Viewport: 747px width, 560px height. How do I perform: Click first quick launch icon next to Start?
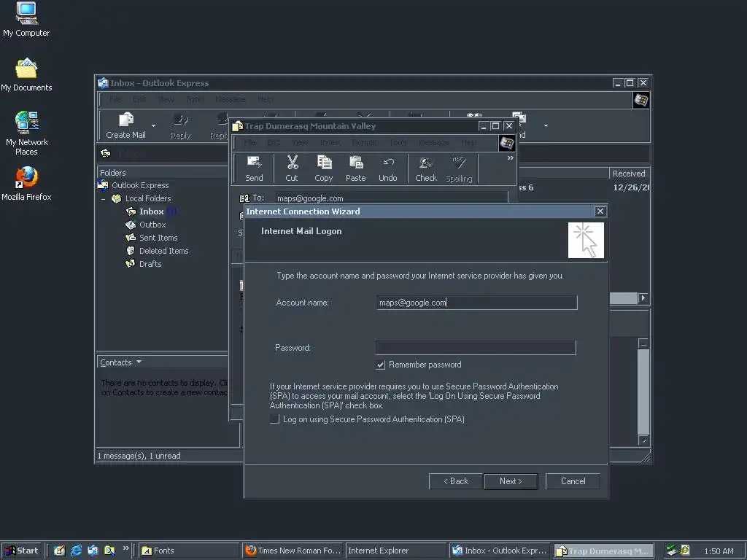[x=59, y=551]
